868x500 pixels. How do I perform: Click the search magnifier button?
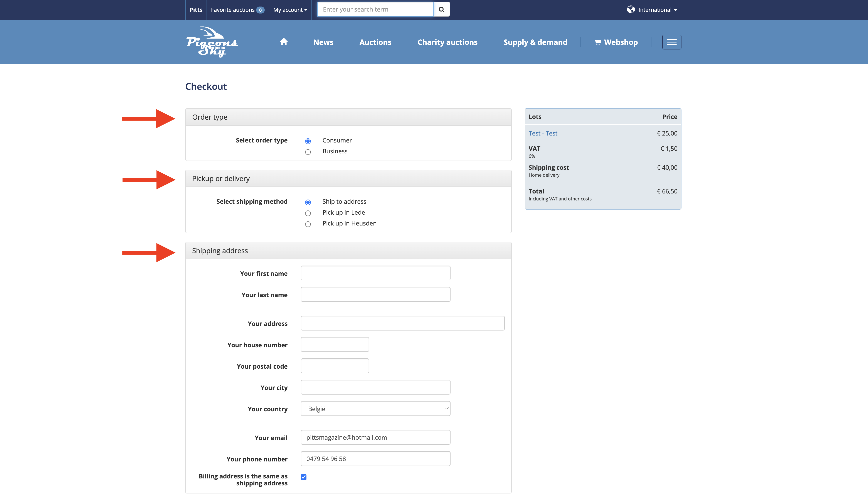tap(442, 10)
